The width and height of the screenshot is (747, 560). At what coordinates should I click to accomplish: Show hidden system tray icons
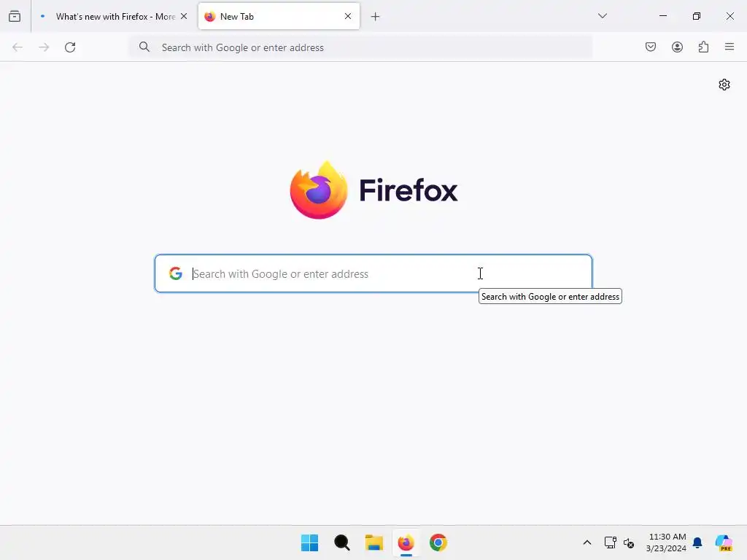pyautogui.click(x=587, y=542)
